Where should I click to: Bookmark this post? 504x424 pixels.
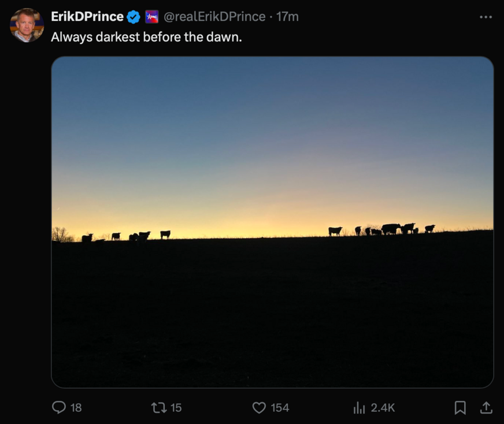[x=460, y=408]
